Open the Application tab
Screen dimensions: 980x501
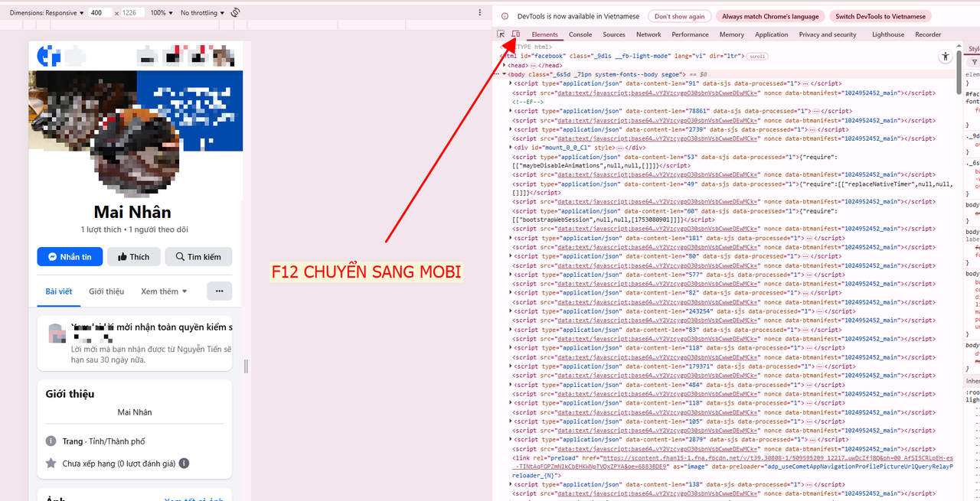(x=772, y=34)
